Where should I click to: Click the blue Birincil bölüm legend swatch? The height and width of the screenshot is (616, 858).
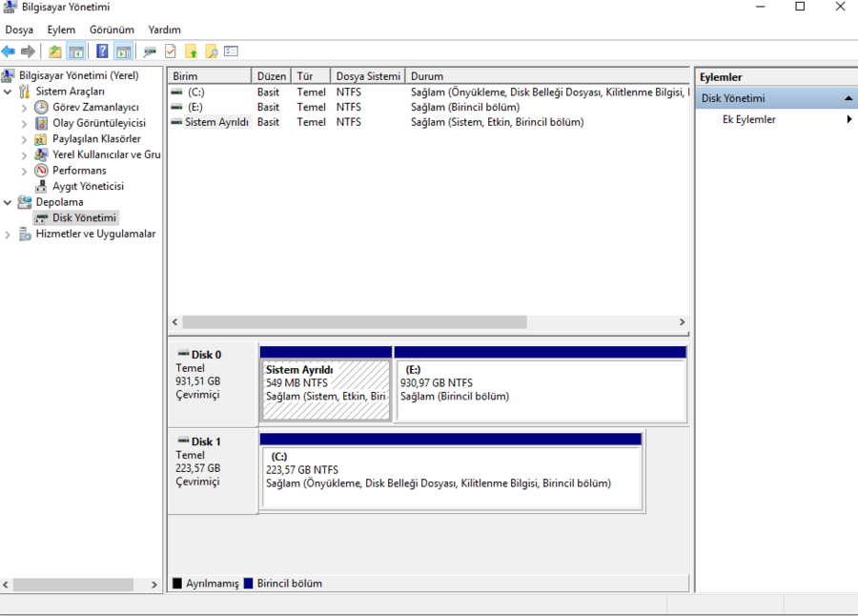tap(249, 584)
